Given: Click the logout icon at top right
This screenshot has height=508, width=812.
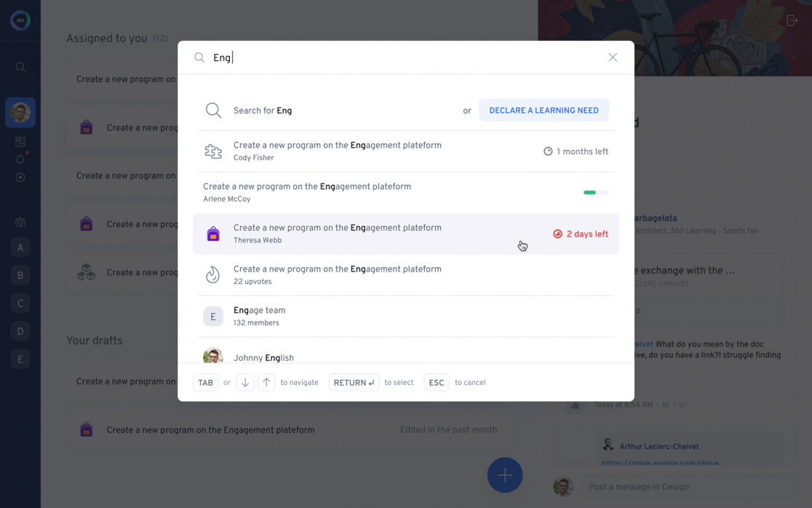Looking at the screenshot, I should tap(792, 20).
